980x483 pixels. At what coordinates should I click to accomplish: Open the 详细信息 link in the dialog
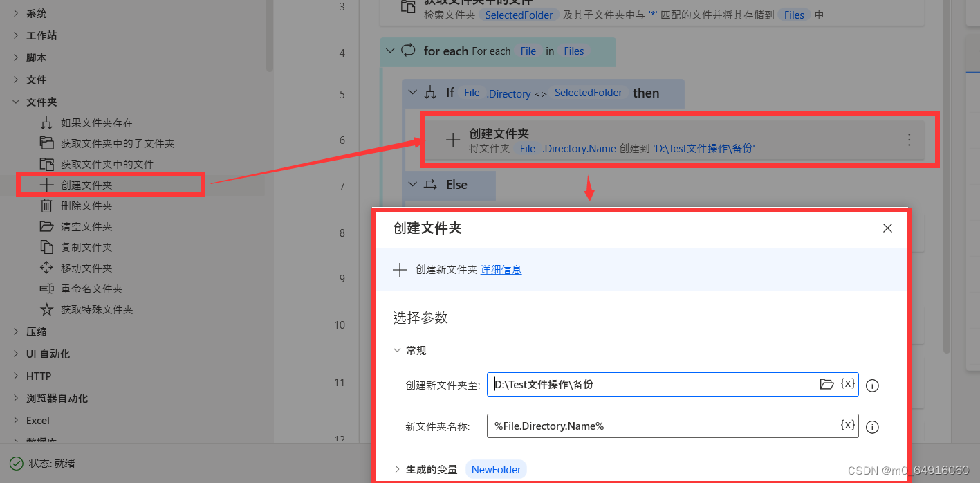pyautogui.click(x=501, y=269)
